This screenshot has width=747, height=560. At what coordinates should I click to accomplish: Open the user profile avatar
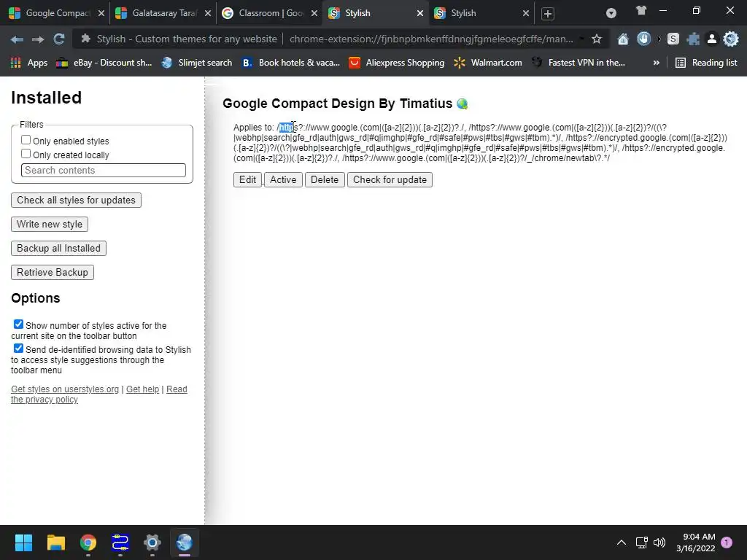click(x=712, y=39)
